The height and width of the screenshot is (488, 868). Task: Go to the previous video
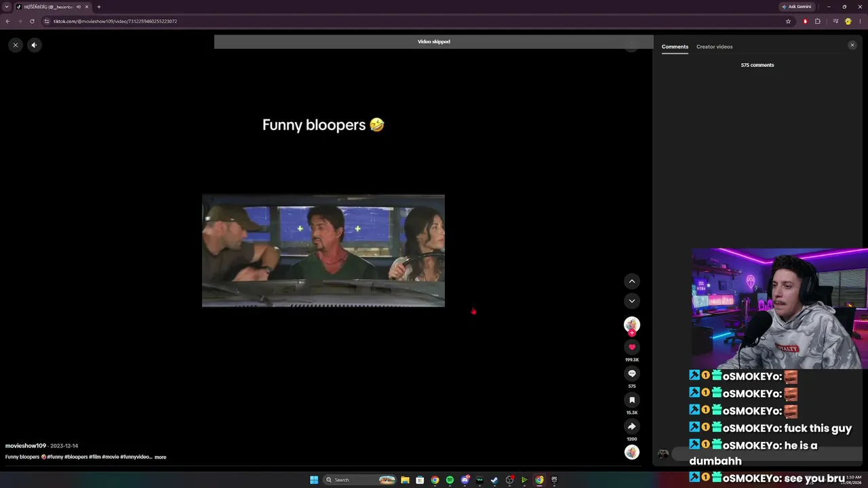pos(632,281)
